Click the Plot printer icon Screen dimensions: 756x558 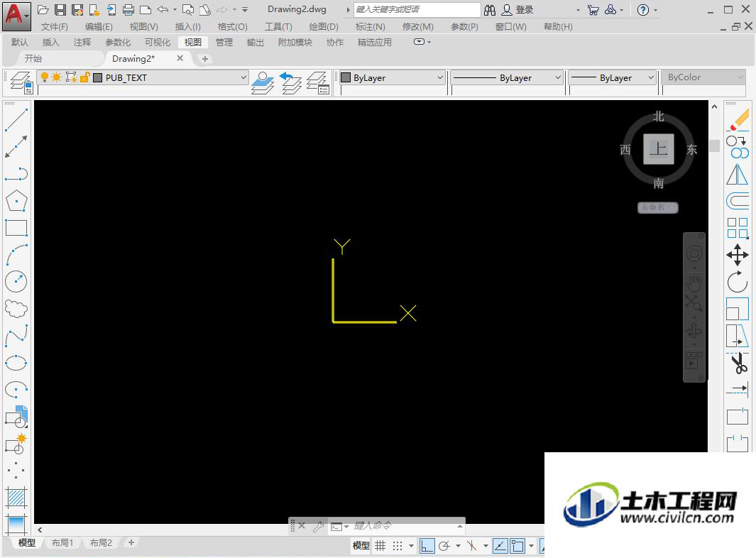(128, 10)
